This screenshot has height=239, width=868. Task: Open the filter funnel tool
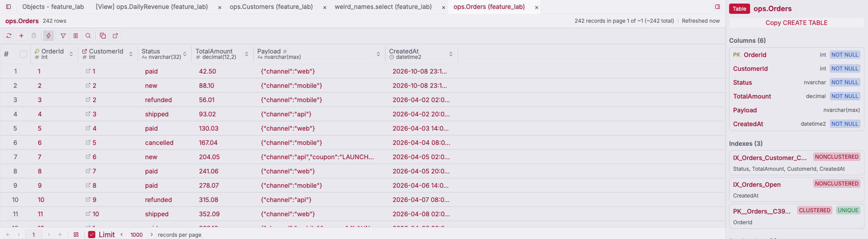(x=63, y=36)
